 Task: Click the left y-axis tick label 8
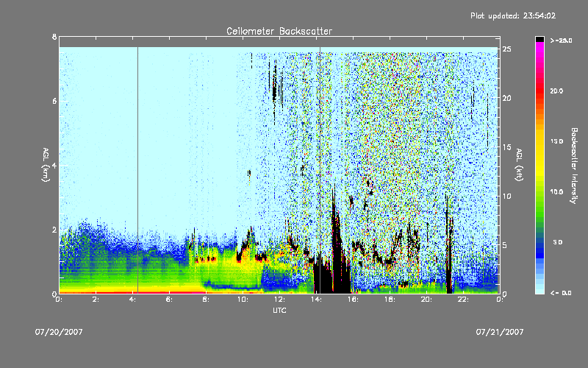pyautogui.click(x=54, y=37)
